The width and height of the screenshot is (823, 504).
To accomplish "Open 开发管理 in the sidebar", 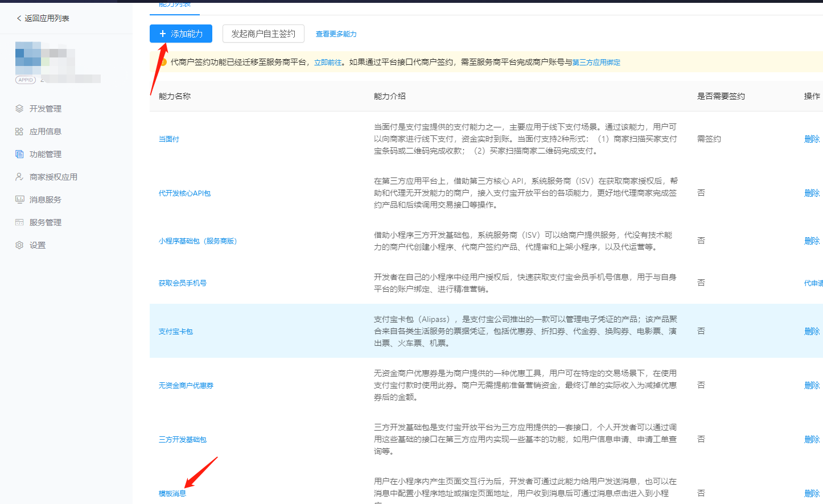I will click(x=46, y=109).
